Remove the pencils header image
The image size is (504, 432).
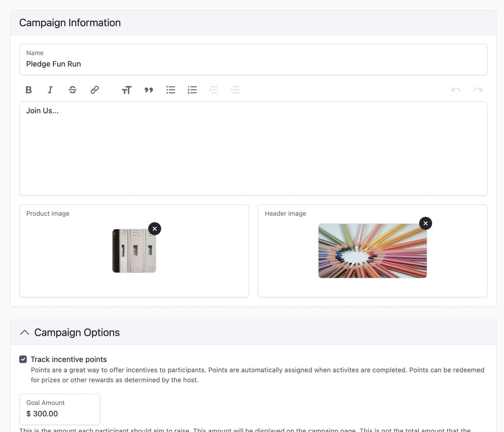(x=426, y=223)
